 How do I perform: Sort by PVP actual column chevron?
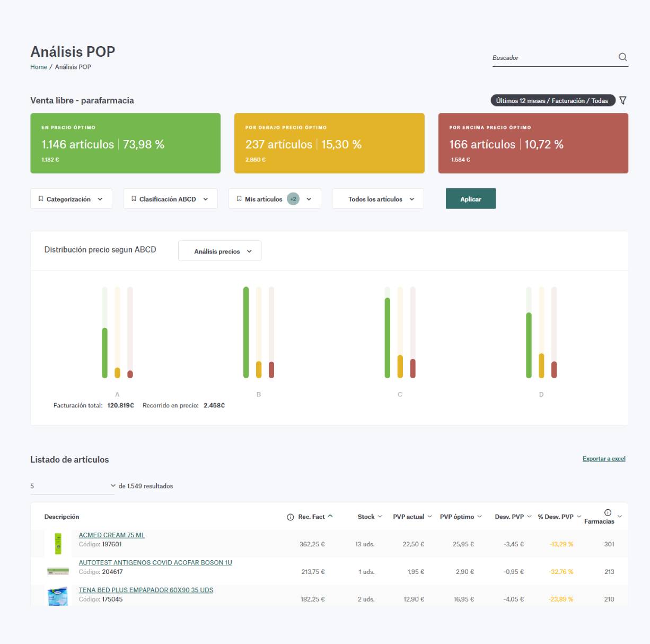(429, 517)
